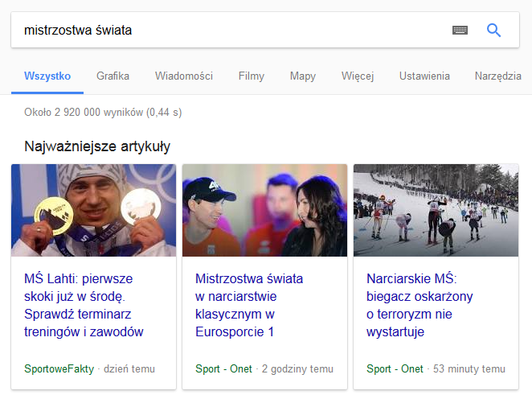Select the Wszystko tab
This screenshot has height=395, width=532.
coord(47,76)
